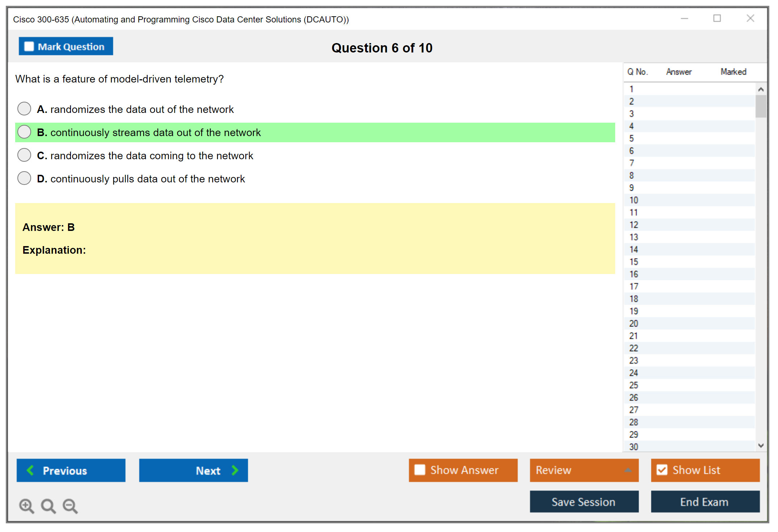Maximize the exam window
The height and width of the screenshot is (532, 778).
coord(717,18)
